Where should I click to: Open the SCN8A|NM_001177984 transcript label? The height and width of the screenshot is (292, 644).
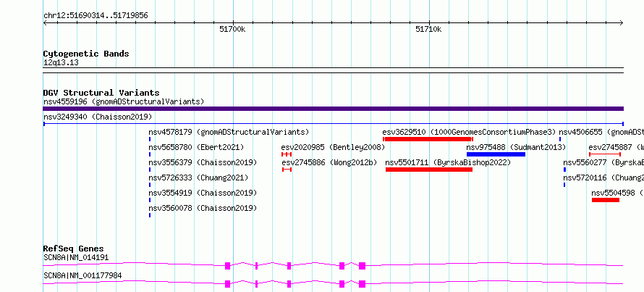click(x=82, y=275)
